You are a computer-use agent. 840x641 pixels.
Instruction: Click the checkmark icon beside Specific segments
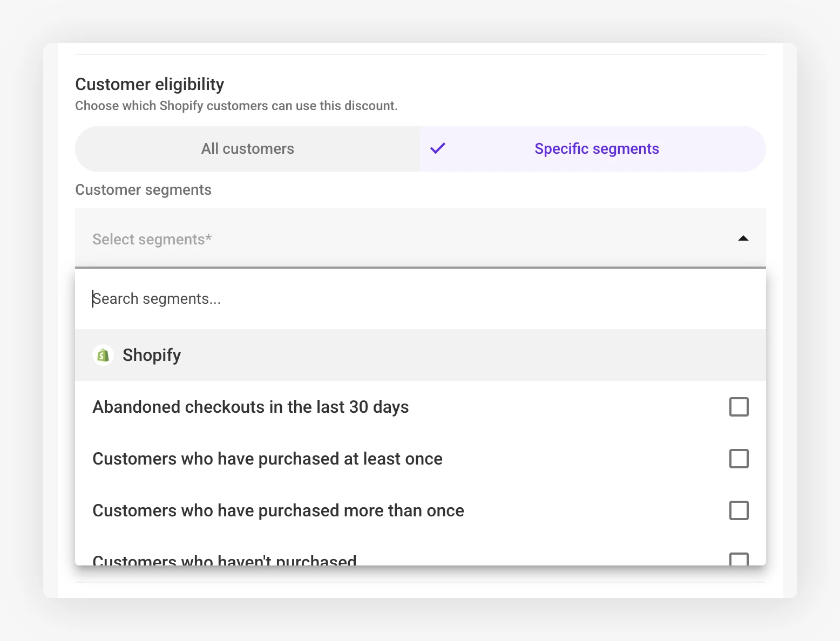[x=438, y=148]
